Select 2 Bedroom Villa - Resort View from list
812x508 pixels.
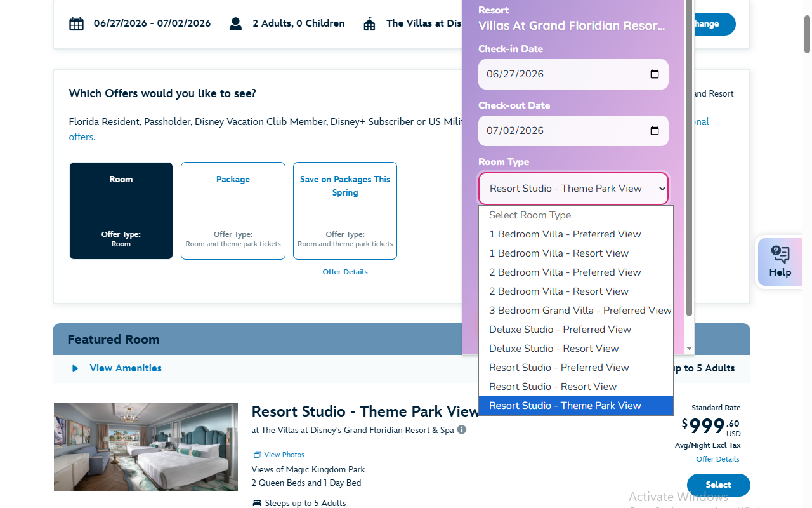[559, 291]
